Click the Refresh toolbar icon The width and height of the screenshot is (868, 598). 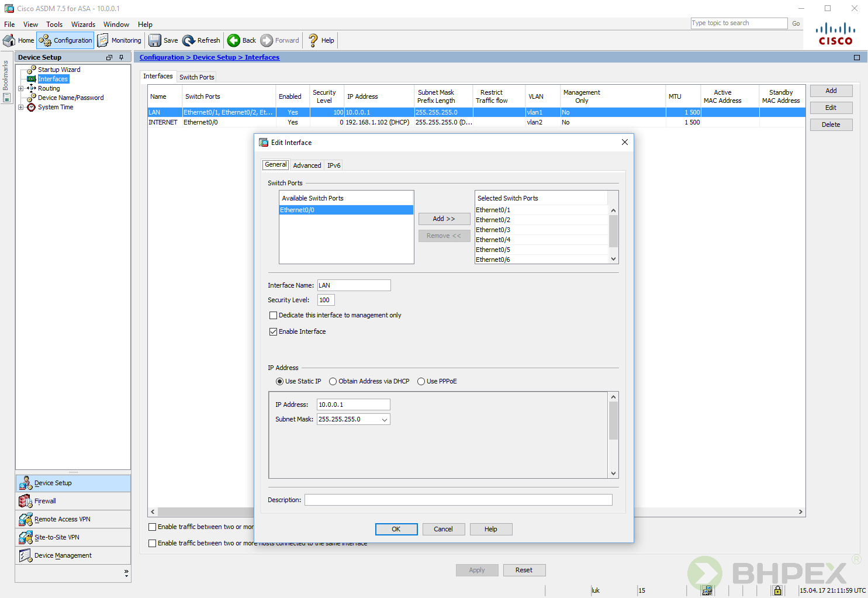(189, 40)
